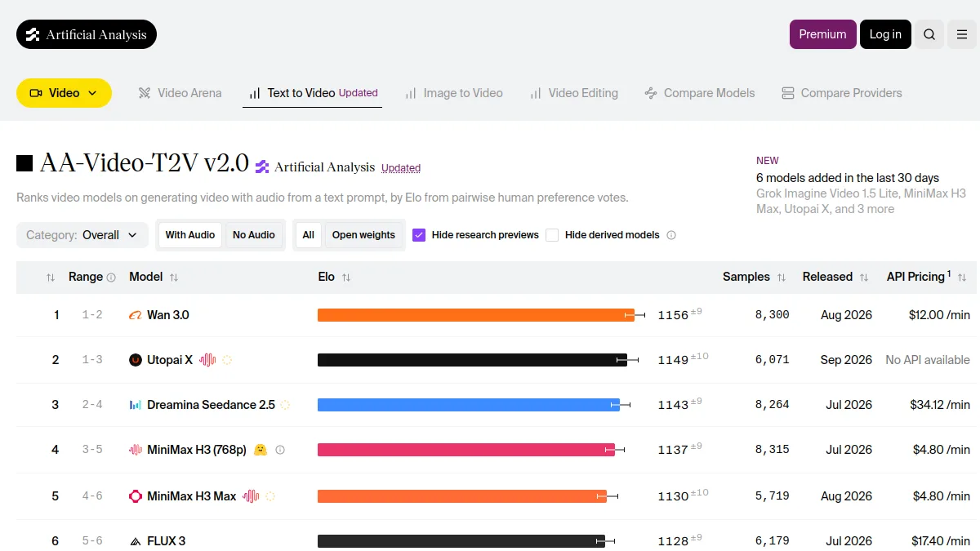Click the $17.40 /min pricing cell
The width and height of the screenshot is (980, 551).
pyautogui.click(x=942, y=541)
